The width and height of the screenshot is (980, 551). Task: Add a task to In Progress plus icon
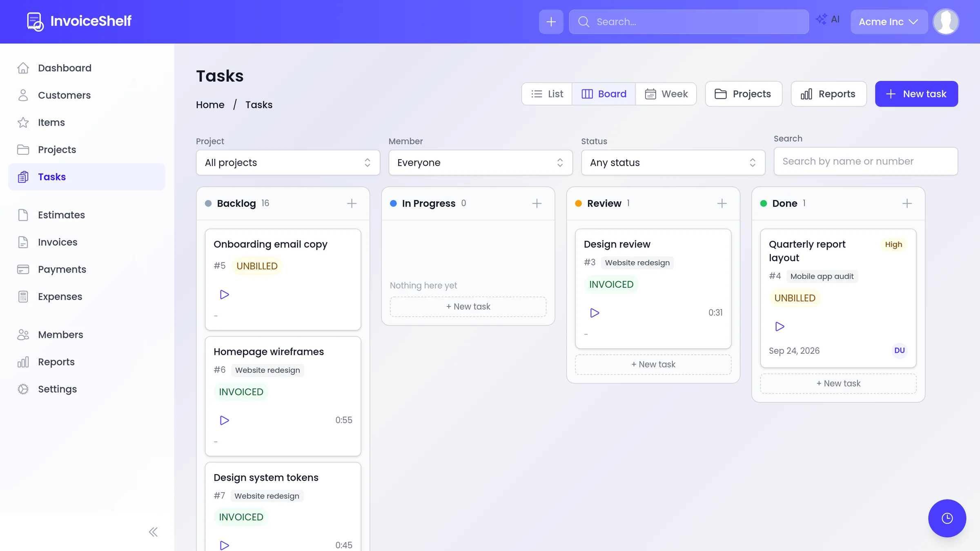click(x=537, y=203)
